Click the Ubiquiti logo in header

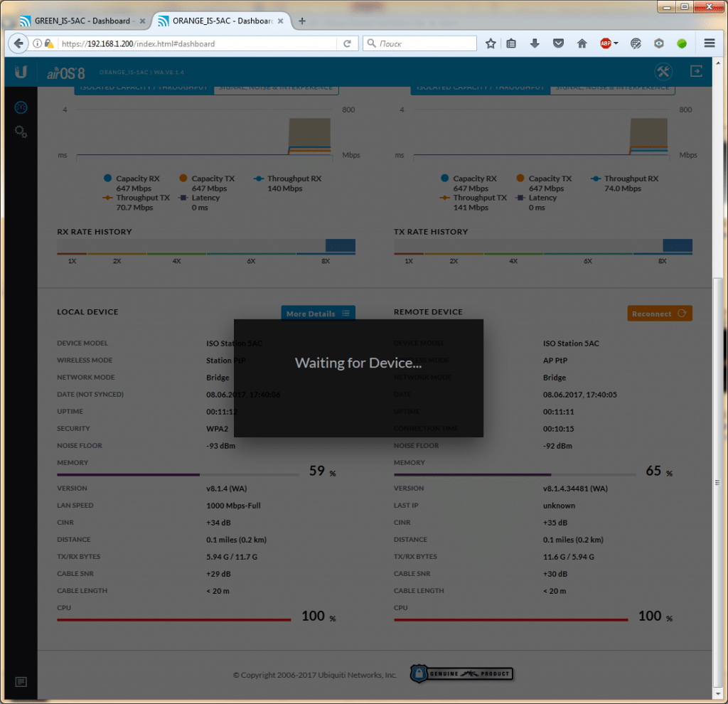21,72
